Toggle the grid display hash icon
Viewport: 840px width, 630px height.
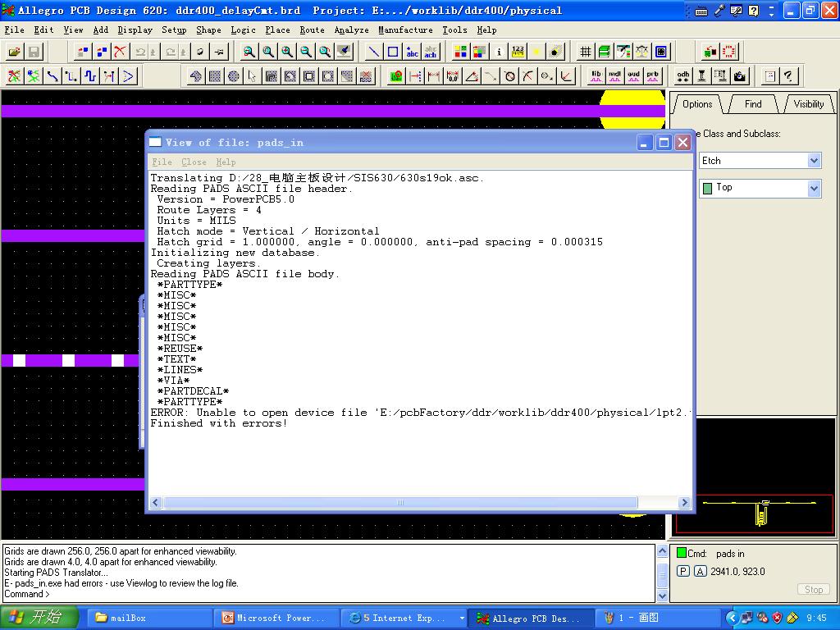(x=585, y=52)
